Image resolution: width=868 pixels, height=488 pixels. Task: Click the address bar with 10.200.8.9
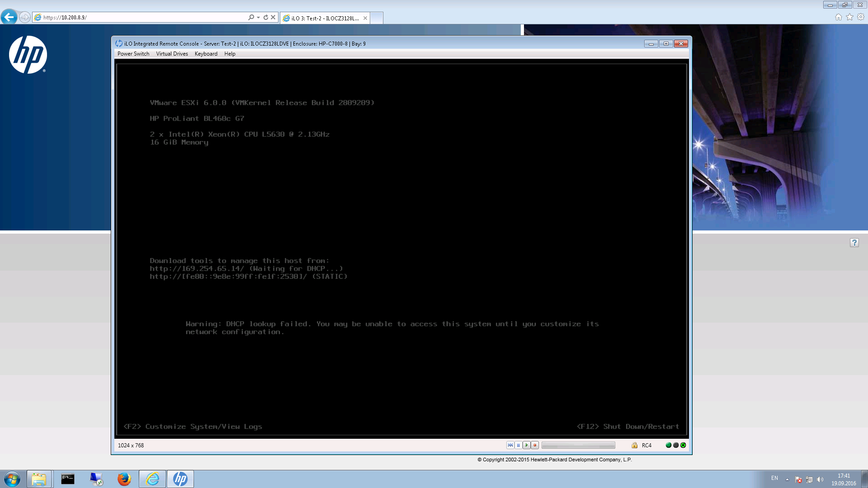click(140, 17)
